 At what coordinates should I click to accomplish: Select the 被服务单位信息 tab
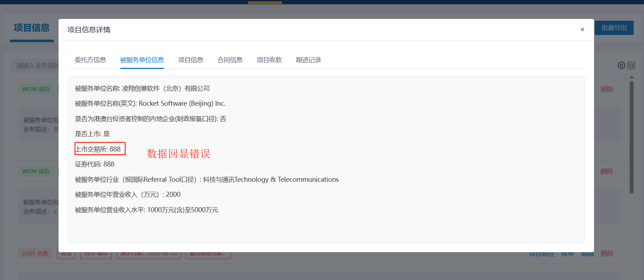point(142,60)
